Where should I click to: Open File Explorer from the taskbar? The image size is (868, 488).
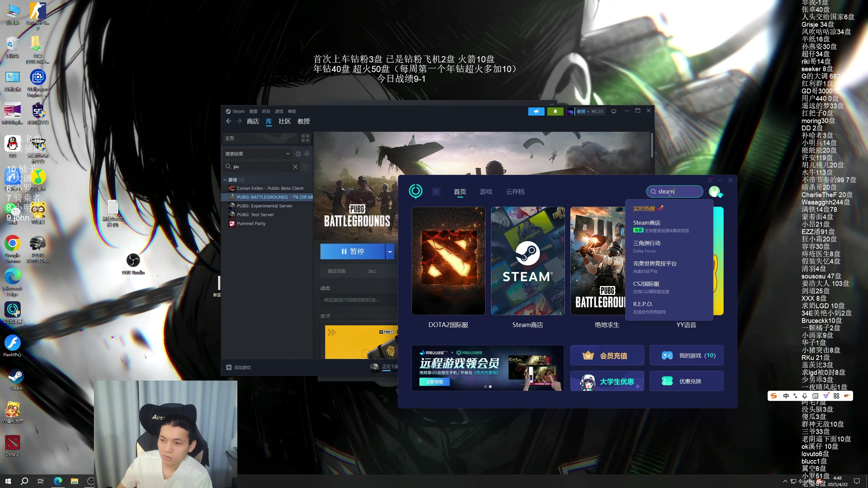click(x=74, y=481)
